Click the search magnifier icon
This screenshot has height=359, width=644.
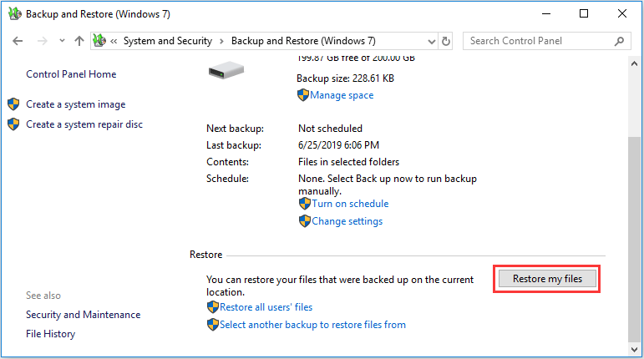(619, 41)
